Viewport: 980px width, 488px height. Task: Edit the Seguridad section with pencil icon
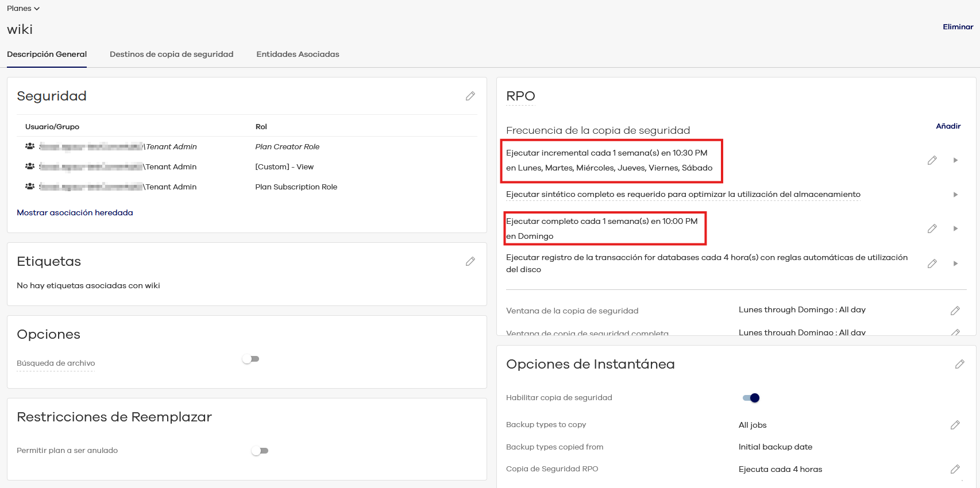(470, 96)
